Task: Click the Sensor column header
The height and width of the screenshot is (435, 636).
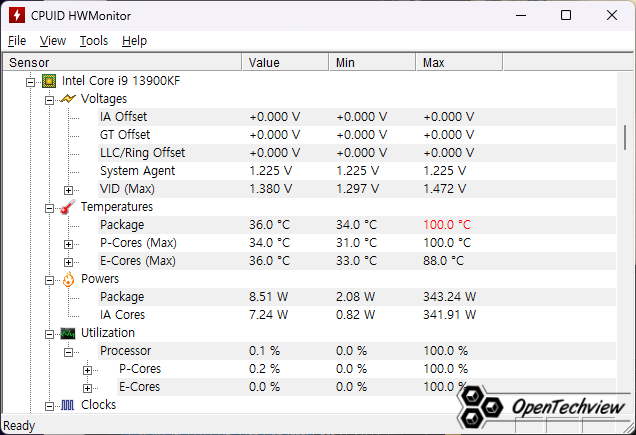Action: (x=122, y=62)
